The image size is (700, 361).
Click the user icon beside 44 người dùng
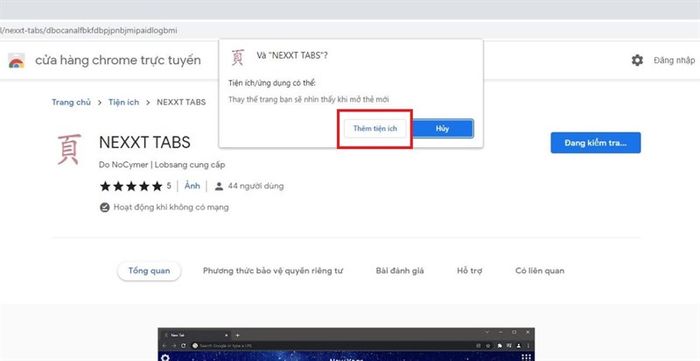[219, 186]
